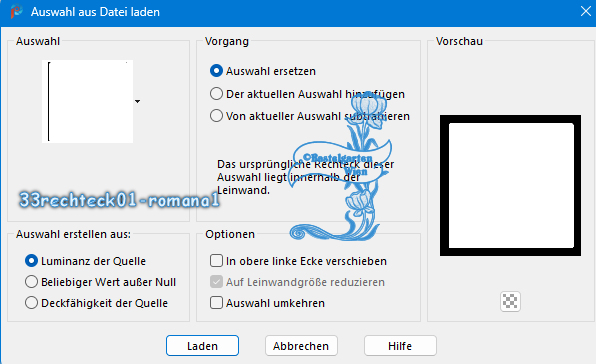
Task: Enable In obere linke Ecke verschieben
Action: point(216,261)
